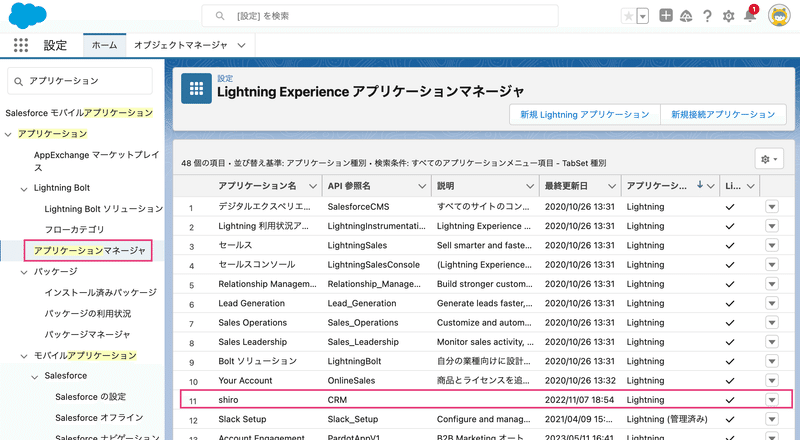Open row actions for LightningInstrumentation row

(772, 226)
